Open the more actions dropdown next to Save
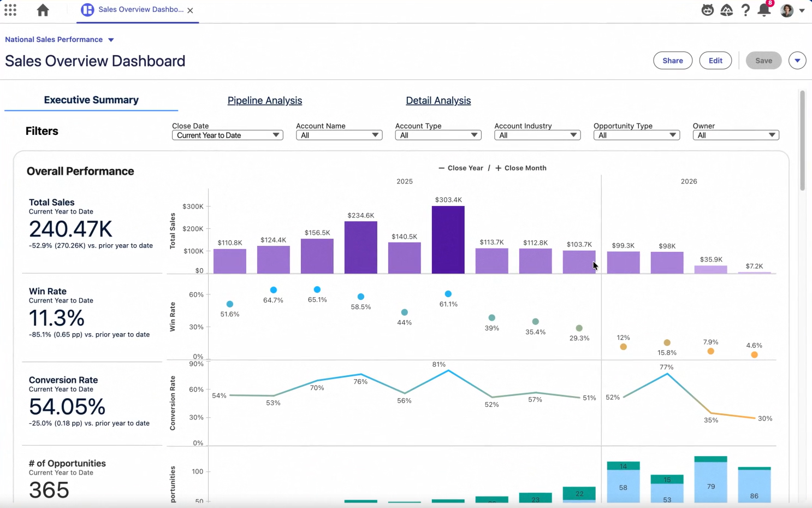The height and width of the screenshot is (508, 812). coord(797,61)
